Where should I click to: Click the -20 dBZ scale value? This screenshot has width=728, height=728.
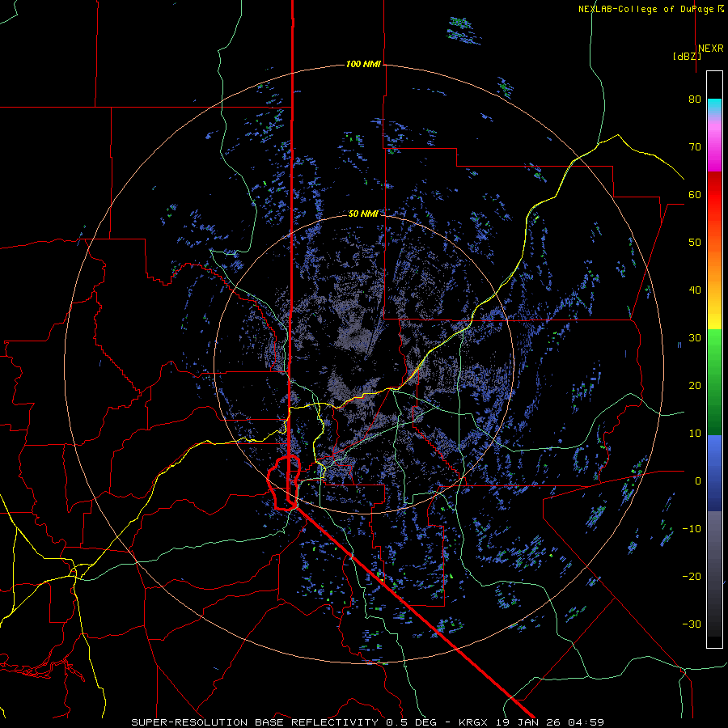click(692, 577)
